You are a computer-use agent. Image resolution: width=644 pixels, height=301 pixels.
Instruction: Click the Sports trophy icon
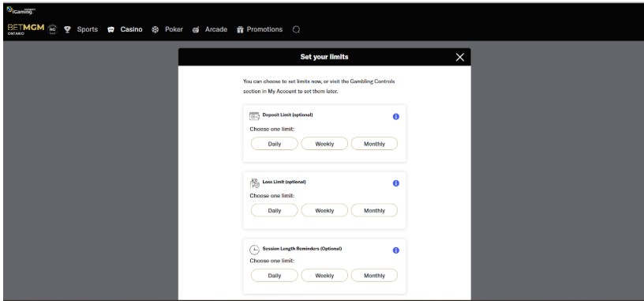pos(67,29)
